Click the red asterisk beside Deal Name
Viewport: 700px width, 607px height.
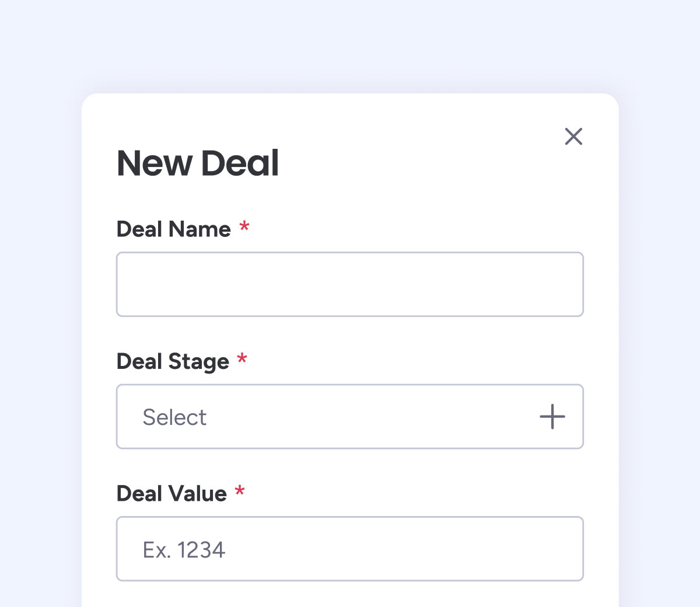coord(244,226)
